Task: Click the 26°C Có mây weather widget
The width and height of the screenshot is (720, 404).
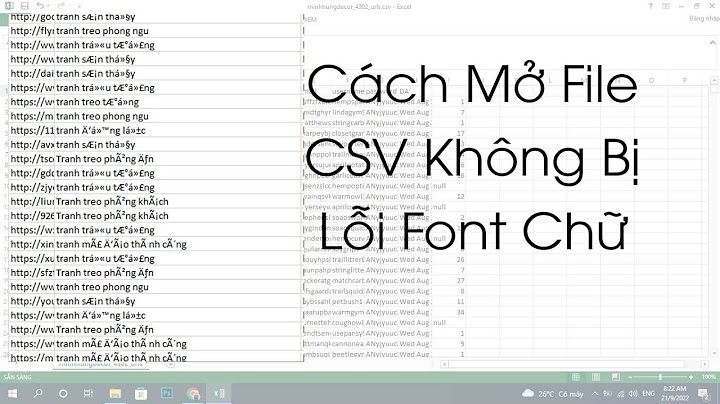Action: click(x=553, y=394)
